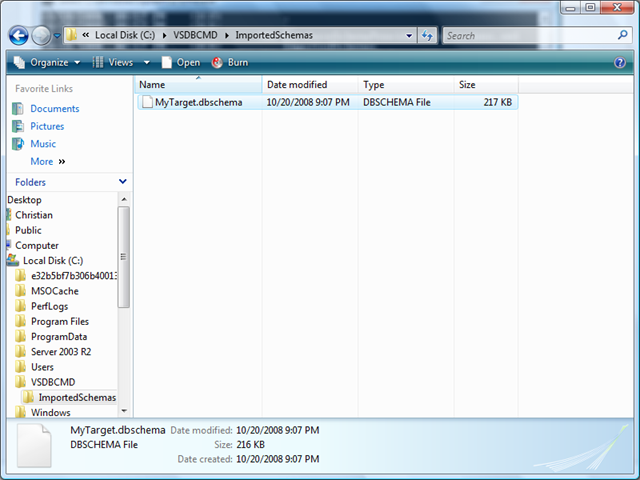Select ImportedSchemas folder in tree
Viewport: 640px width, 480px height.
point(77,397)
